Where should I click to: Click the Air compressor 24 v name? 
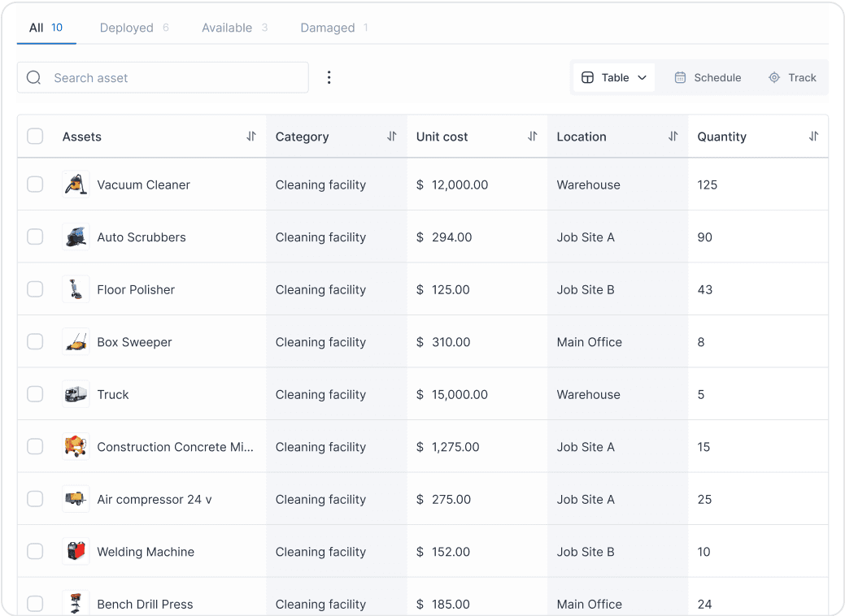pyautogui.click(x=155, y=499)
